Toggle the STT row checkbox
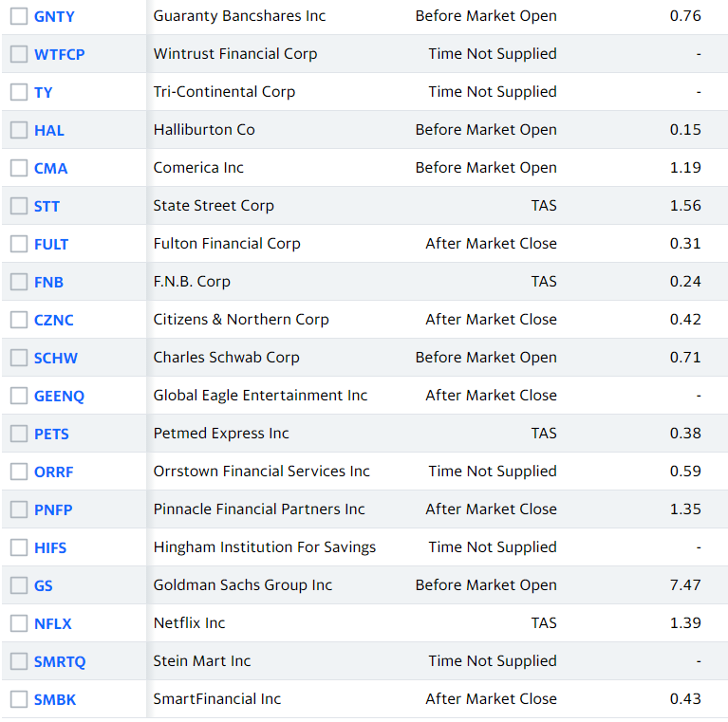This screenshot has width=728, height=722. coord(19,206)
